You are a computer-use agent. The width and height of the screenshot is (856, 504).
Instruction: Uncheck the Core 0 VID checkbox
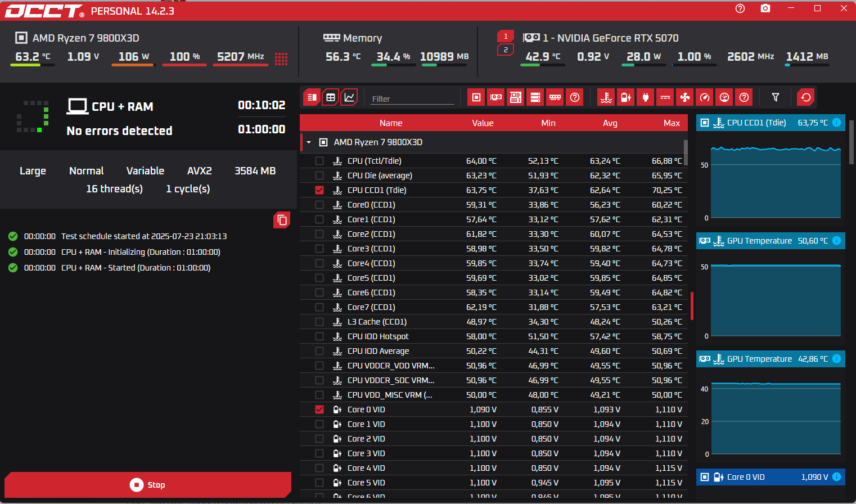[x=319, y=409]
